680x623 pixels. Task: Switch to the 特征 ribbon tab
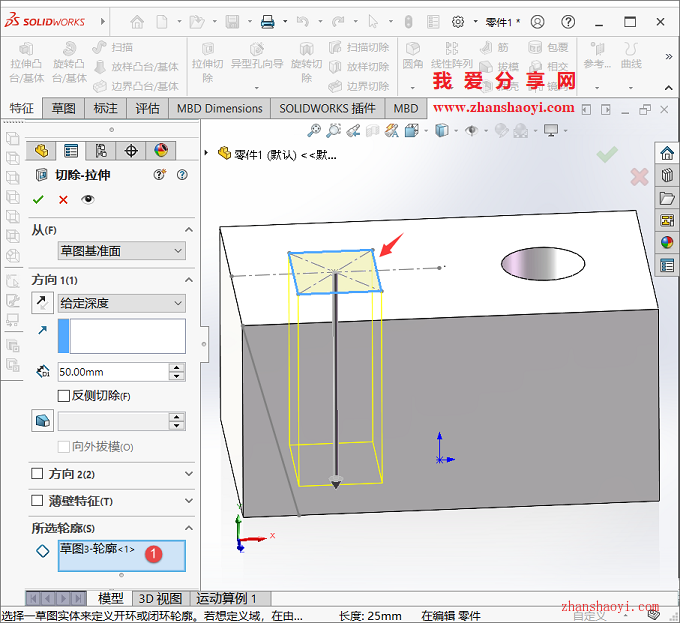21,108
